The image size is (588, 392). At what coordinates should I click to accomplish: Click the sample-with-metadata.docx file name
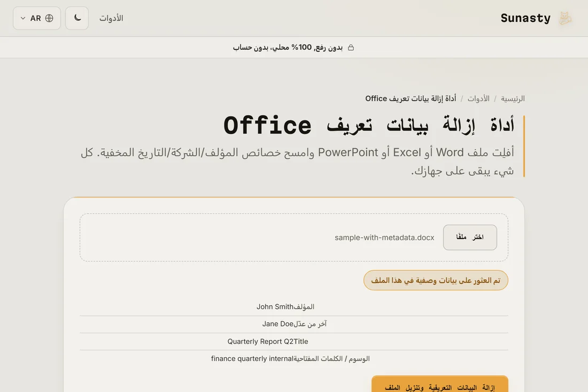tap(384, 237)
